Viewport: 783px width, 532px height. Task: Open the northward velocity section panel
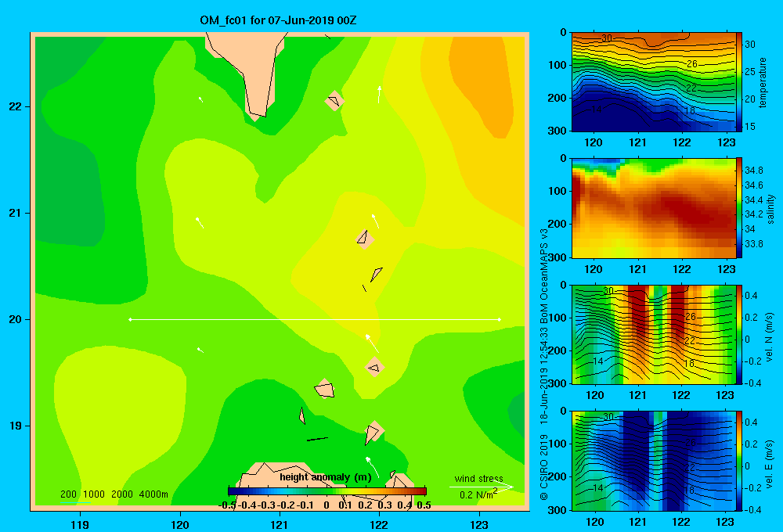[x=653, y=334]
